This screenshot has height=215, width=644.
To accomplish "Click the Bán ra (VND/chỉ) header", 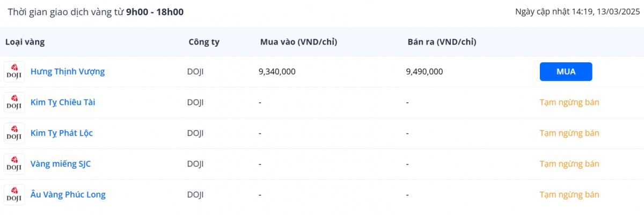I will click(x=442, y=42).
